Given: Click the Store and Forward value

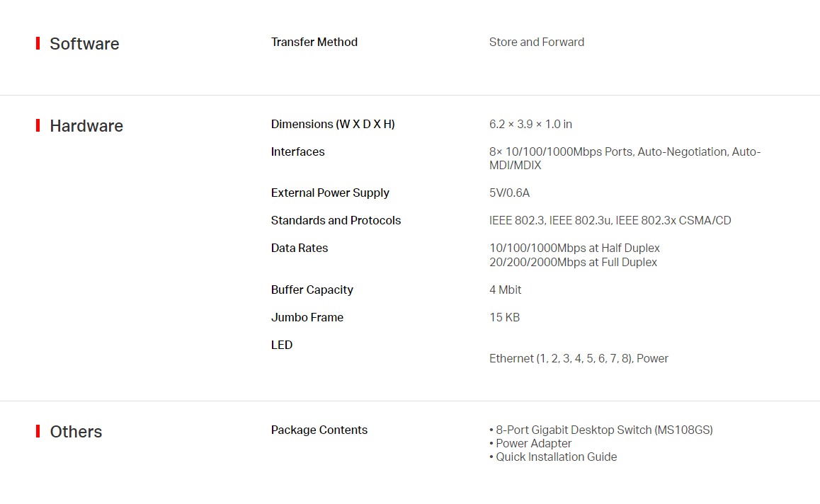Looking at the screenshot, I should click(x=537, y=42).
